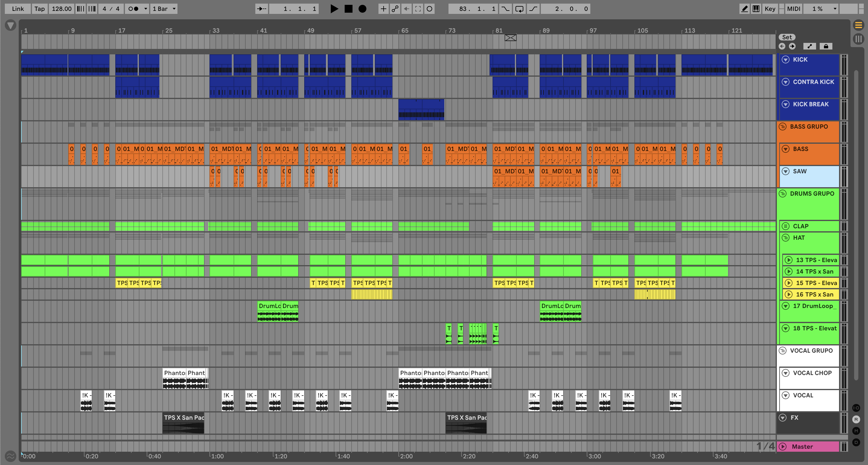Image resolution: width=868 pixels, height=465 pixels.
Task: Toggle the Arrangement Loop switch
Action: 519,9
